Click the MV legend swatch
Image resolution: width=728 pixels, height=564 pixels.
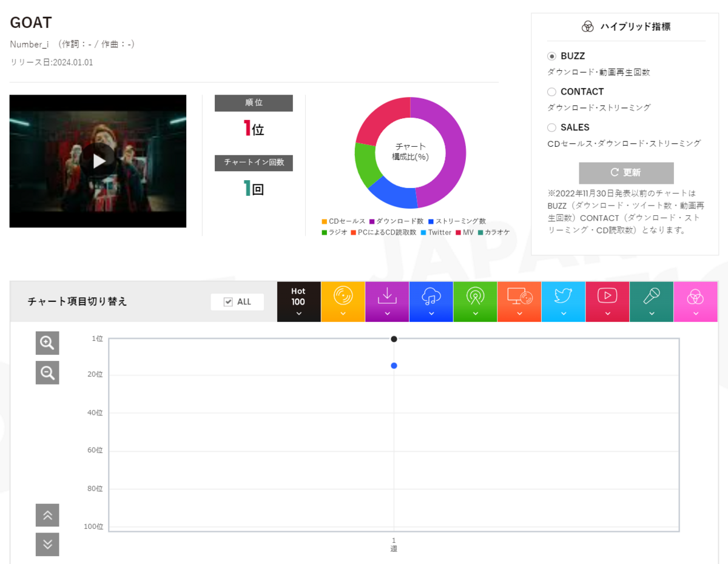click(458, 232)
